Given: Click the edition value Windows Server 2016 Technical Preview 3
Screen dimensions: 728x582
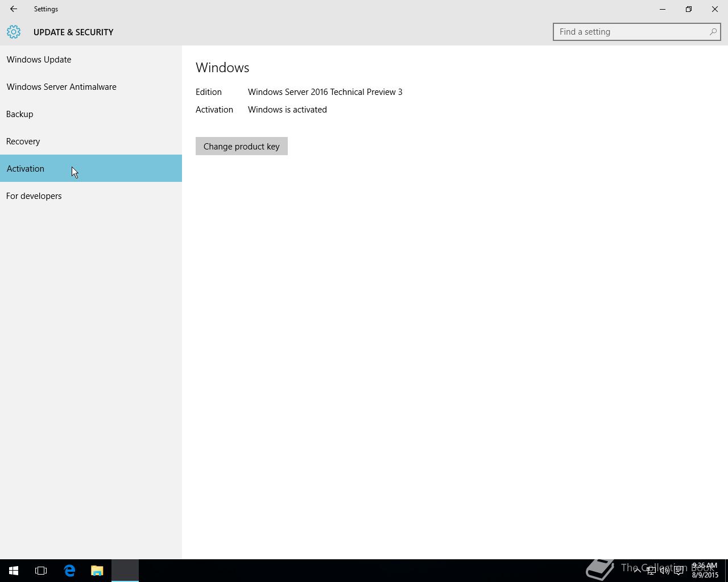Looking at the screenshot, I should coord(325,92).
